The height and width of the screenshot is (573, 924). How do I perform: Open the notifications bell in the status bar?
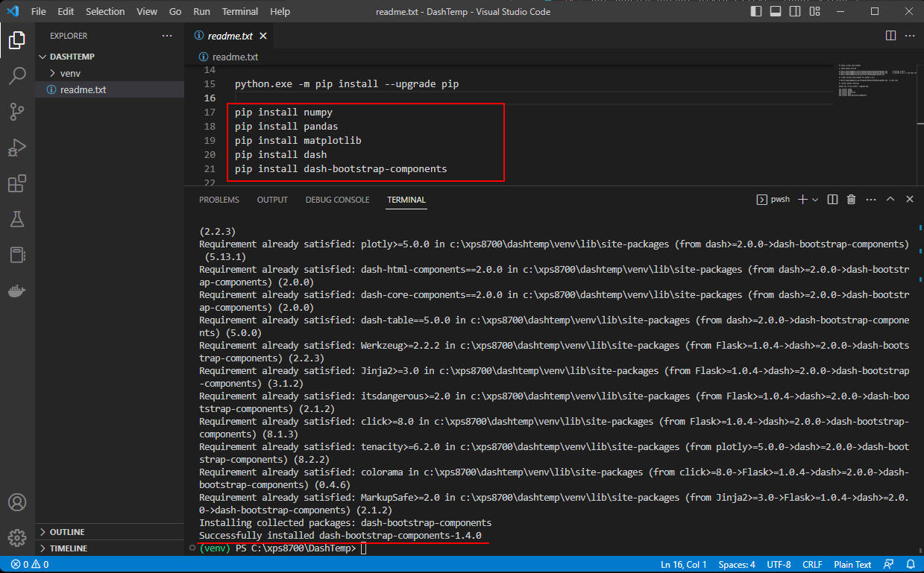pyautogui.click(x=909, y=565)
